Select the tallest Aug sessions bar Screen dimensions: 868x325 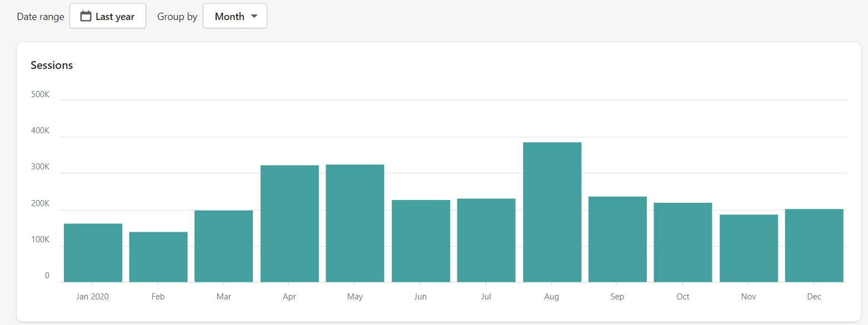coord(552,212)
